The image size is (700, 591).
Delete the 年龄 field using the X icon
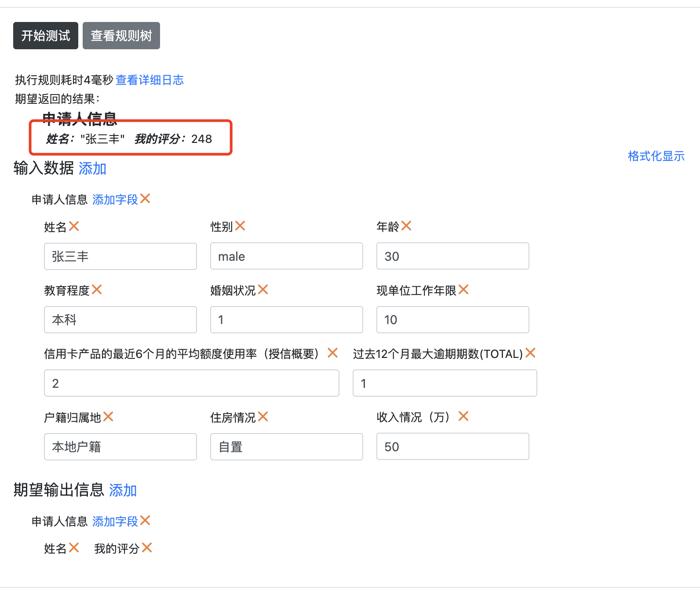point(406,226)
